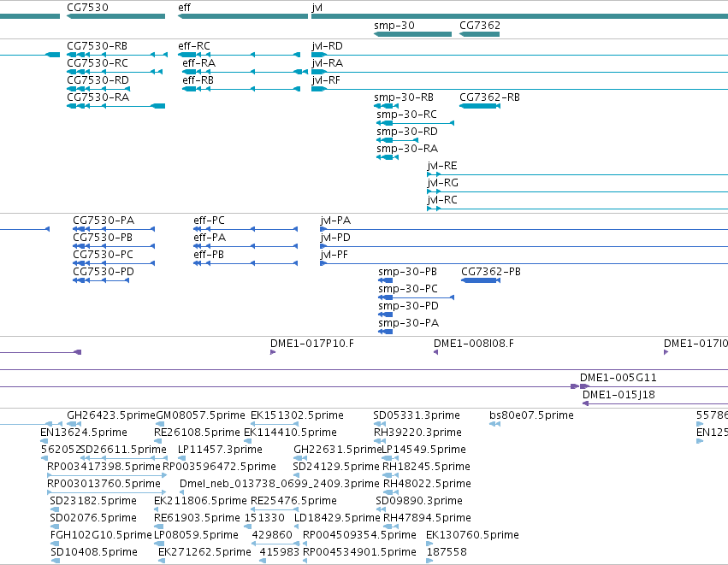This screenshot has height=565, width=728.
Task: Select protein smp-30-PD
Action: coord(385,315)
